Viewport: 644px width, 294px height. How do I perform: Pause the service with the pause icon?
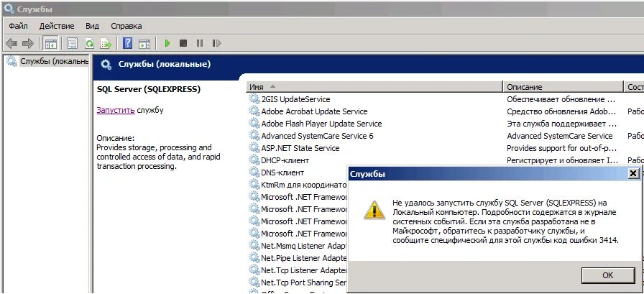point(200,43)
